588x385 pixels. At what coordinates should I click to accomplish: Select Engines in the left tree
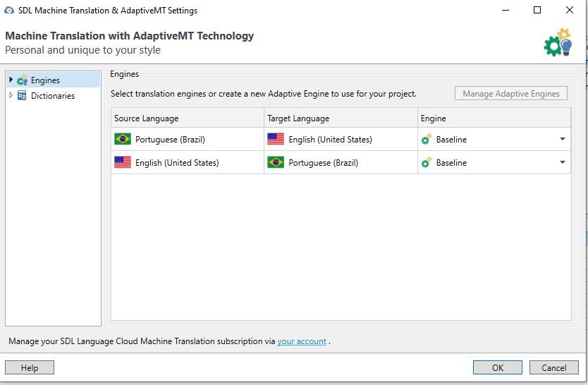(x=45, y=80)
